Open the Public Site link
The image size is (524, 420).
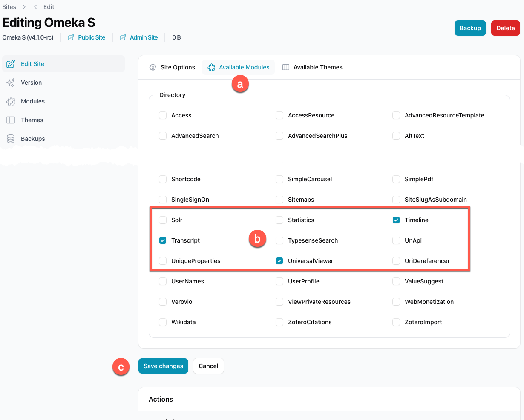coord(92,37)
